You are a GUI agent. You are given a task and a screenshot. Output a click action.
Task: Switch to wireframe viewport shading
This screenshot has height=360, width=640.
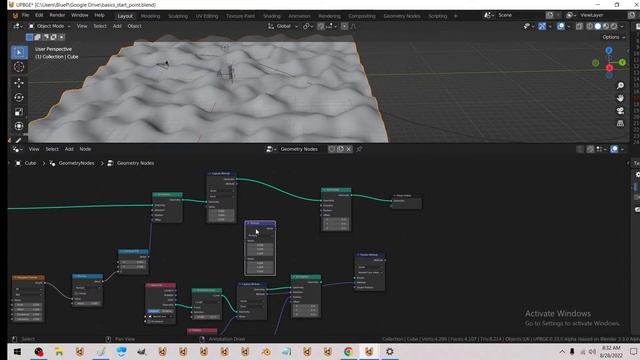click(x=590, y=26)
